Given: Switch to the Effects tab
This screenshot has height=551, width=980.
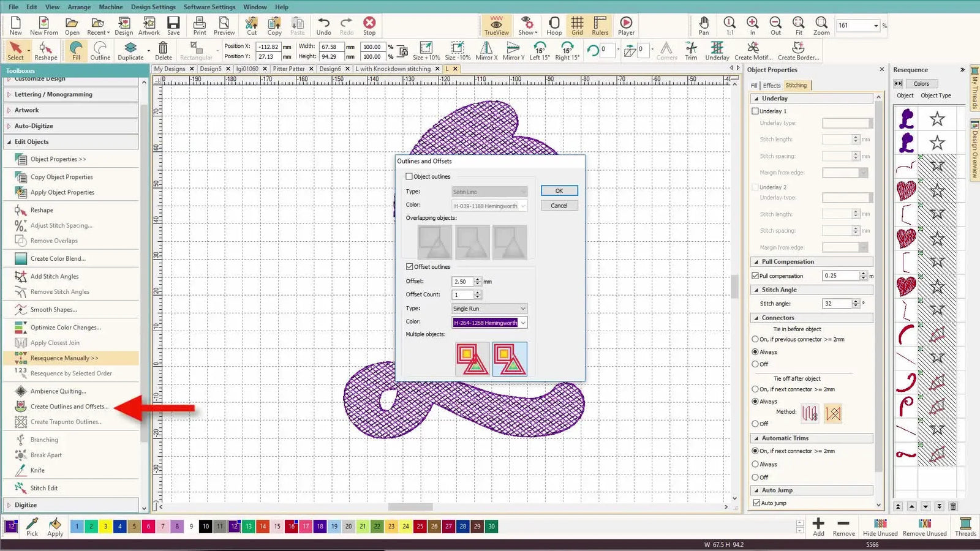Looking at the screenshot, I should [x=771, y=85].
